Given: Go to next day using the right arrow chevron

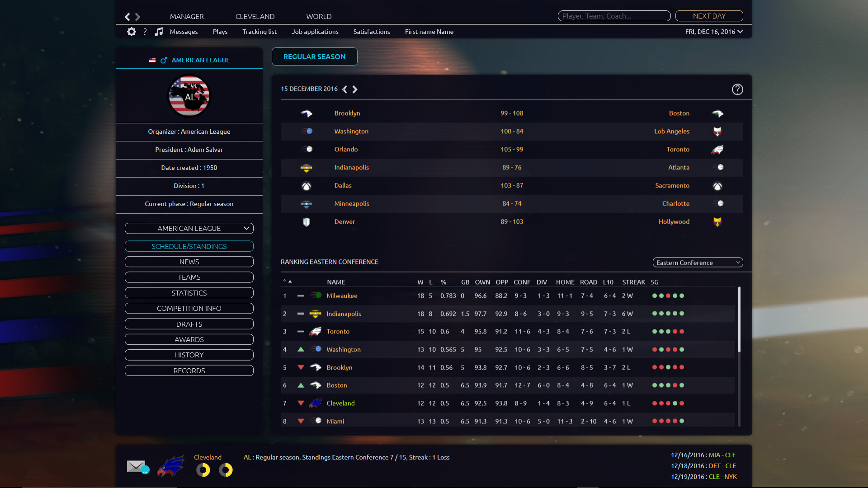Looking at the screenshot, I should tap(355, 89).
